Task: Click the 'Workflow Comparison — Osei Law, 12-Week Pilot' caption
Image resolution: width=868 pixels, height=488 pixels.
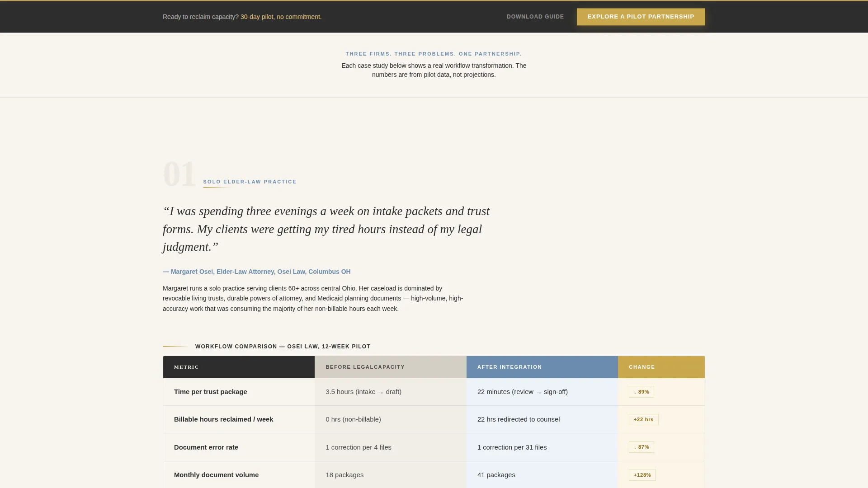Action: pyautogui.click(x=283, y=347)
